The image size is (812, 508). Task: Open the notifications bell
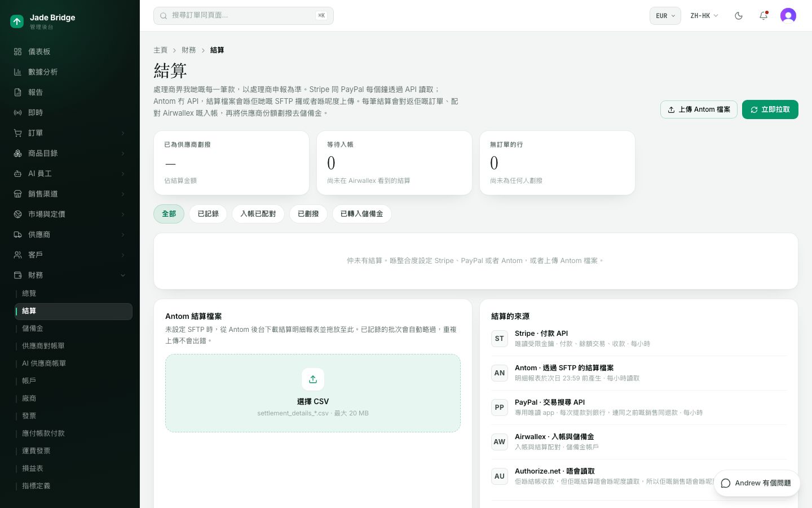pos(764,16)
